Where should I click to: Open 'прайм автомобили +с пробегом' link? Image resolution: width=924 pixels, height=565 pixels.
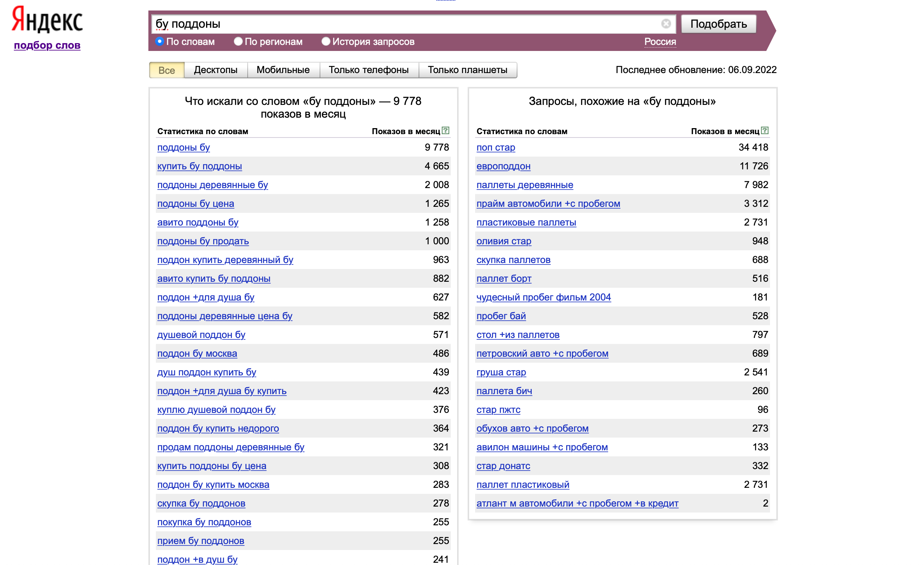(548, 203)
